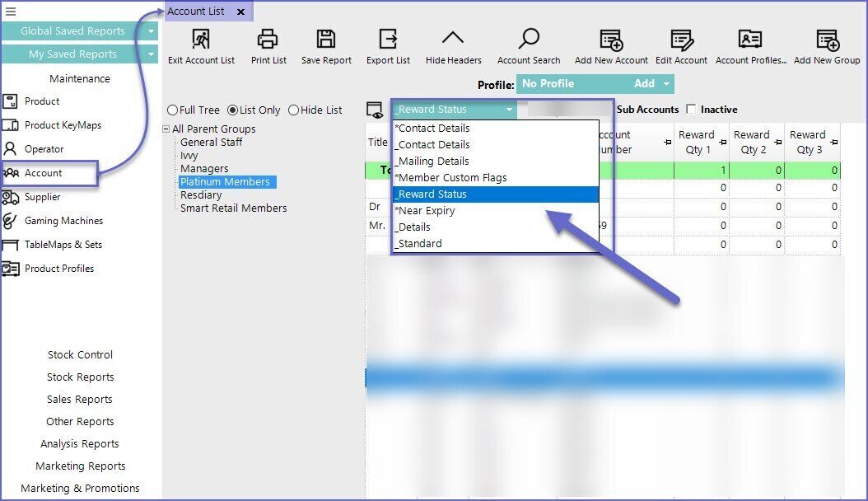This screenshot has width=868, height=501.
Task: Select *Near Expiry in the list
Action: point(425,211)
